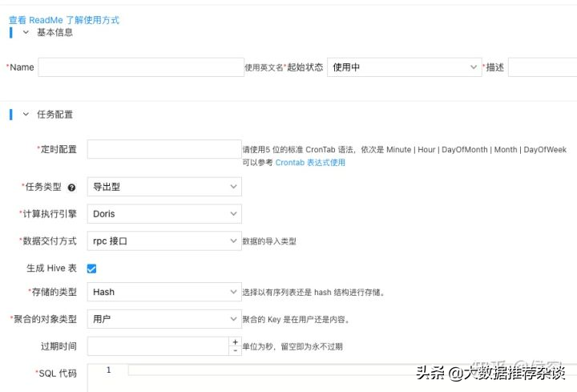Collapse the 任务配置 section
Screen dimensions: 577x392
tap(26, 115)
